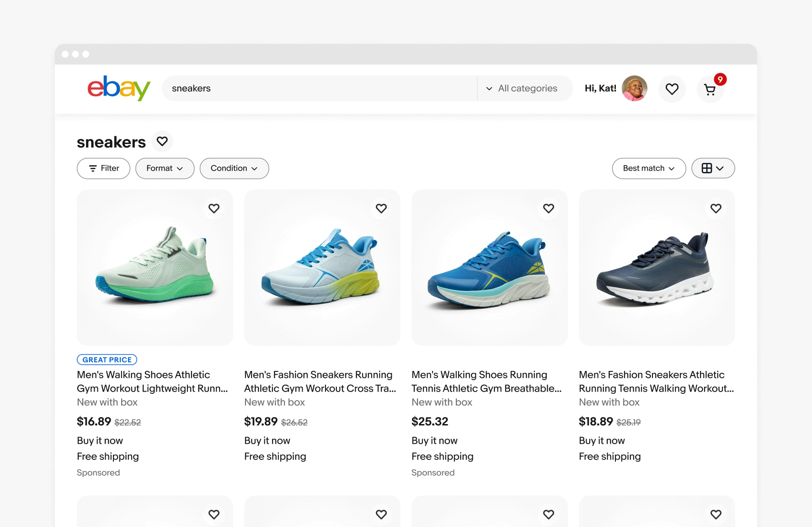Favorite the navy blue sneaker listing
This screenshot has height=527, width=812.
716,209
